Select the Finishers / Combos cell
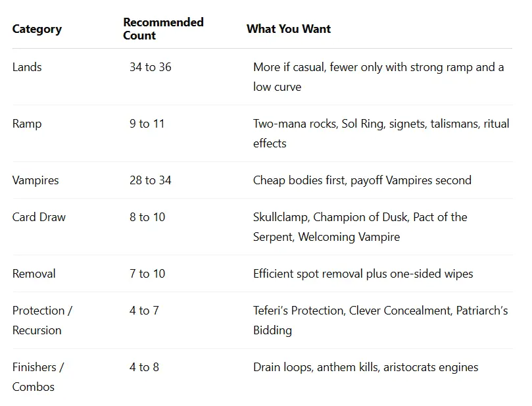 click(38, 377)
